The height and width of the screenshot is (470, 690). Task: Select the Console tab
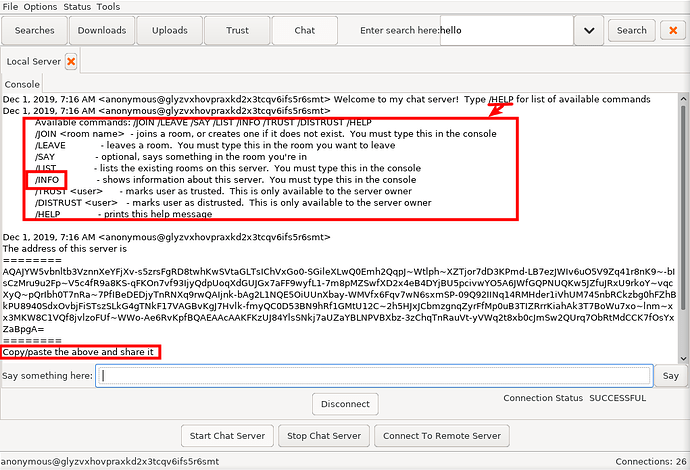click(23, 85)
